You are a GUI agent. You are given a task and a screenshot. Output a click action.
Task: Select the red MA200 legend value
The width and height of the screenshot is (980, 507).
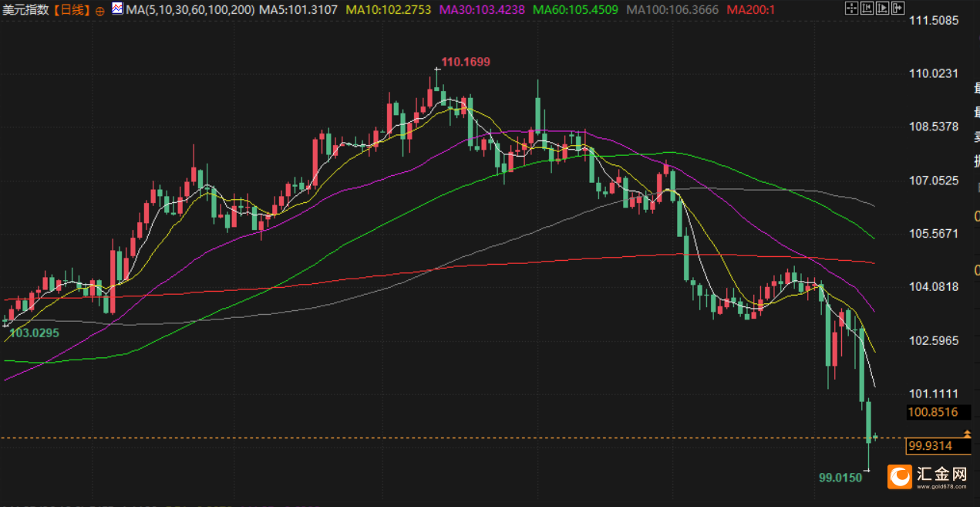(x=751, y=10)
